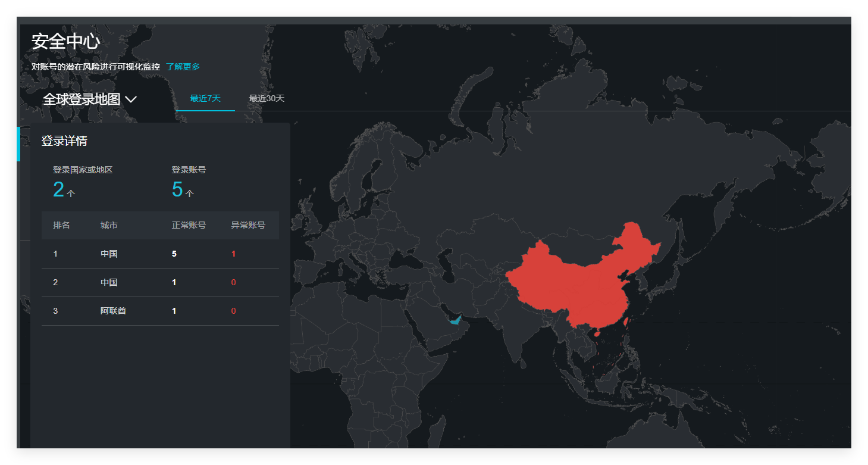Image resolution: width=868 pixels, height=465 pixels.
Task: Switch to the 最近7天 tab
Action: click(205, 98)
